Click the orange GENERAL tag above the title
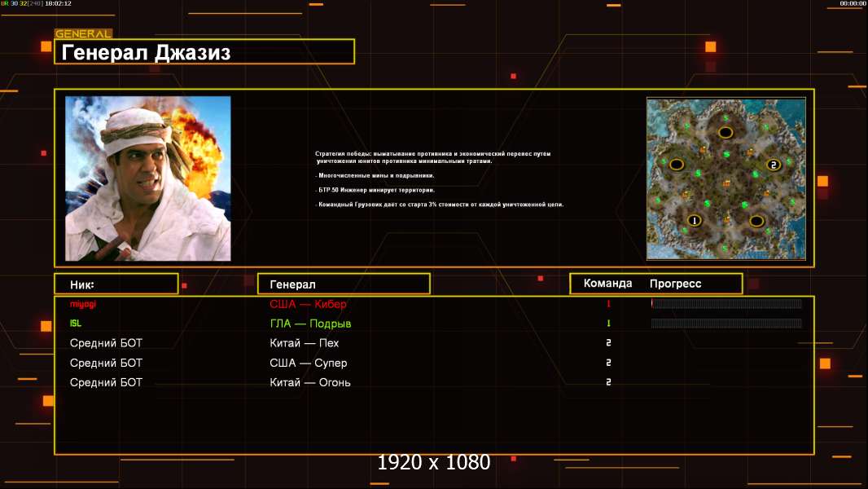Viewport: 868px width, 489px height. 82,34
